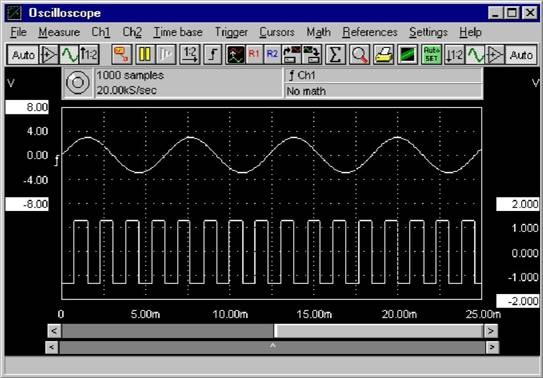Click the up-arrow 1:2 zoom icon
Screen dimensions: 543x378
pyautogui.click(x=89, y=55)
